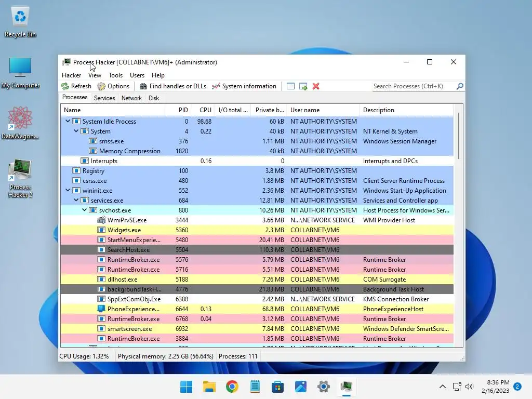
Task: Click the dllhost.exe process icon
Action: click(101, 279)
